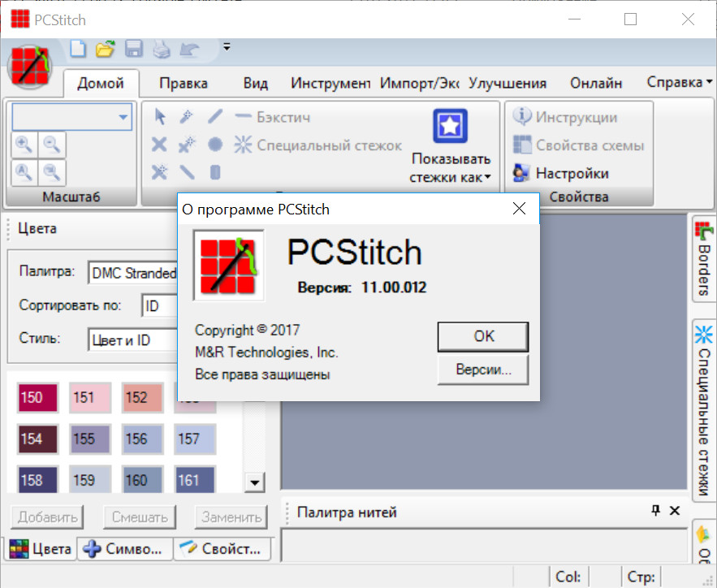Click the zoom in magnifier icon

tap(24, 145)
